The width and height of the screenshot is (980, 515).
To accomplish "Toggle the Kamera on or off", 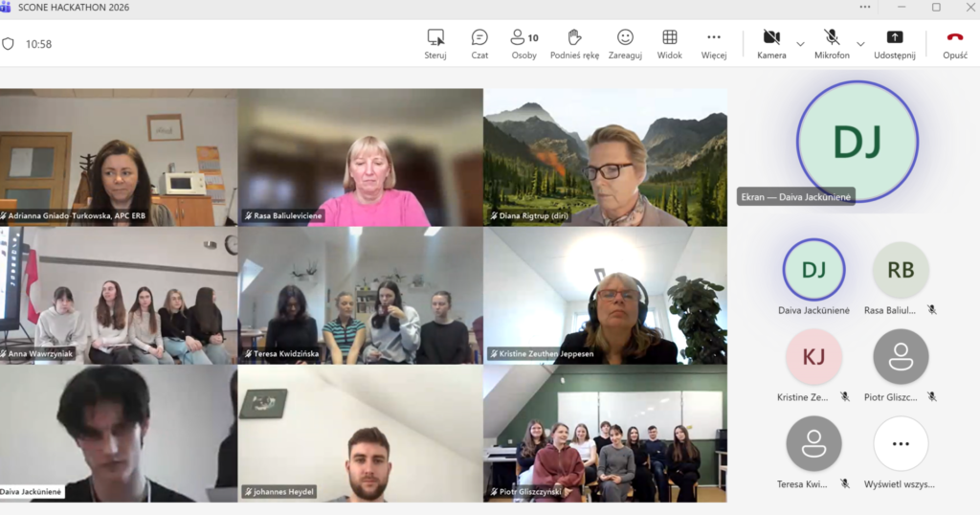I will [771, 43].
